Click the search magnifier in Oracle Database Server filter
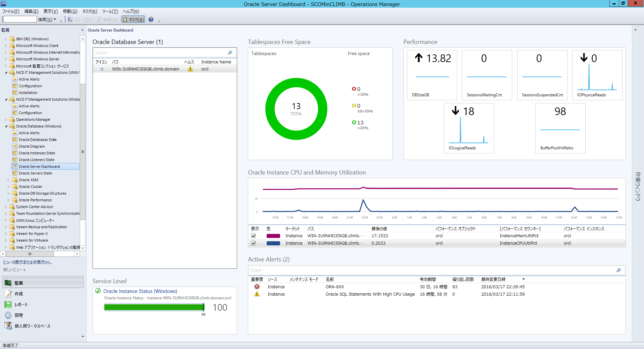 pyautogui.click(x=230, y=53)
